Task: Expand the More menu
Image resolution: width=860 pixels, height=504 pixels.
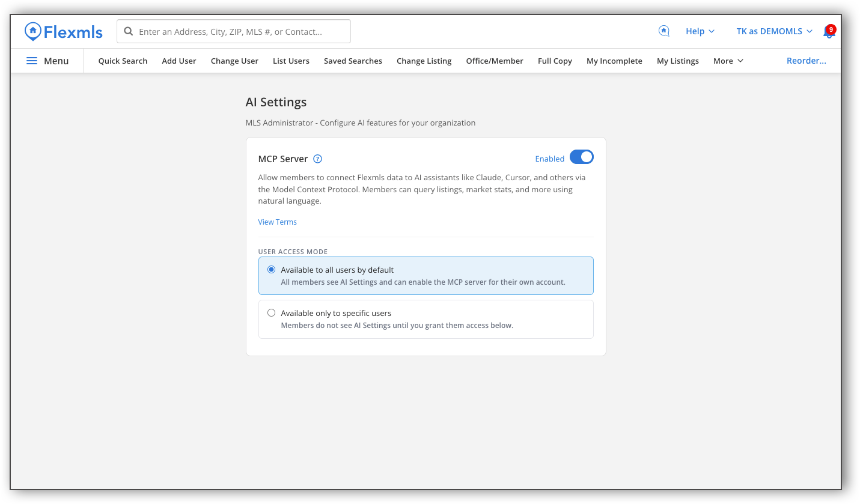Action: pos(728,61)
